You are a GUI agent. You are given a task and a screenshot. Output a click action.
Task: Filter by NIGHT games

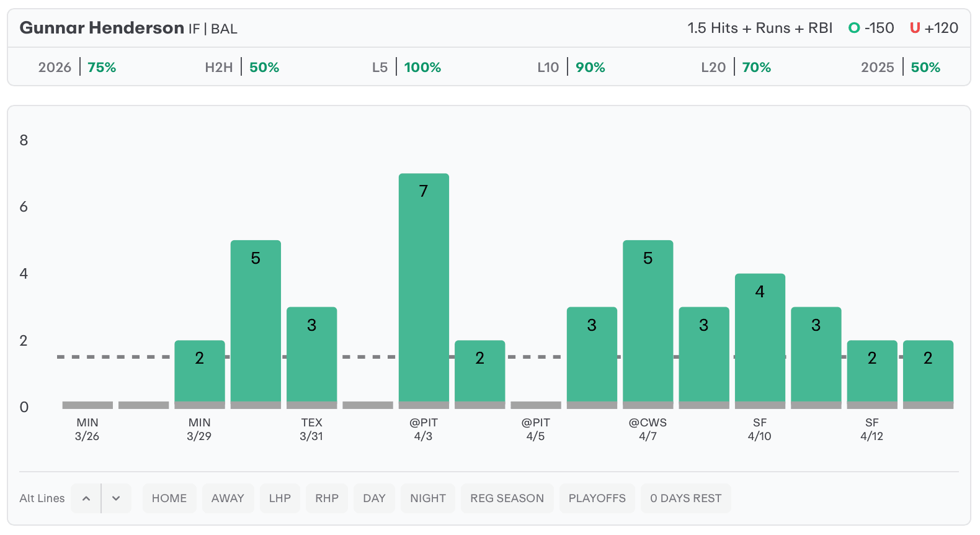click(428, 498)
